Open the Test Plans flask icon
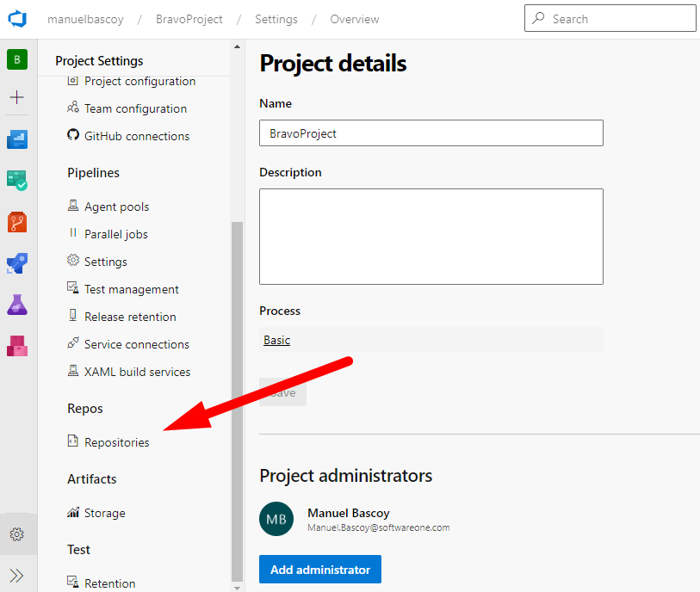 [x=18, y=304]
